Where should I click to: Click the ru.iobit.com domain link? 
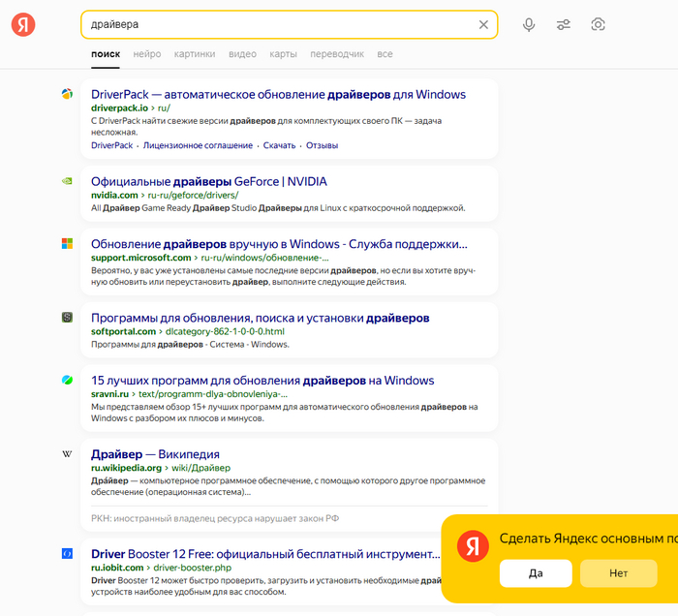(x=117, y=568)
